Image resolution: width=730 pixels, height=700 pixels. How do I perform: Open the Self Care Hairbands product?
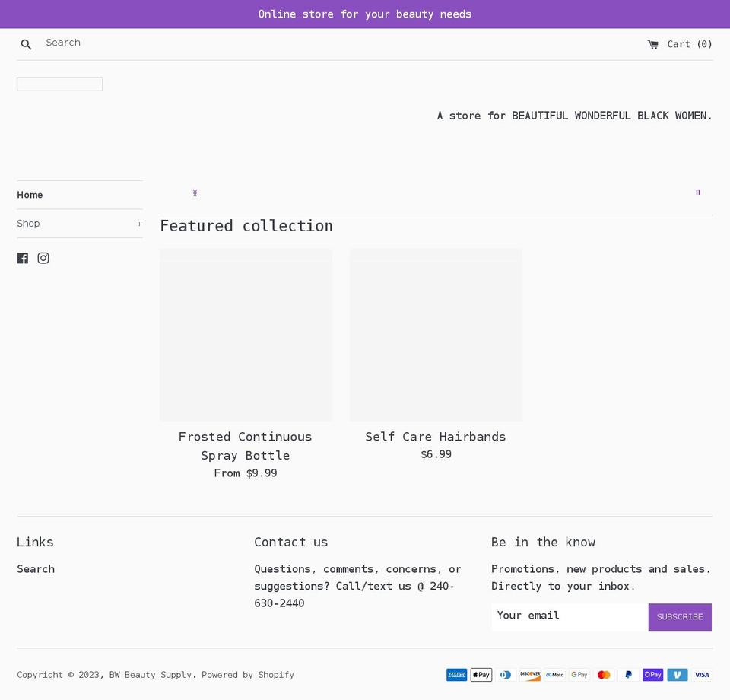tap(435, 437)
